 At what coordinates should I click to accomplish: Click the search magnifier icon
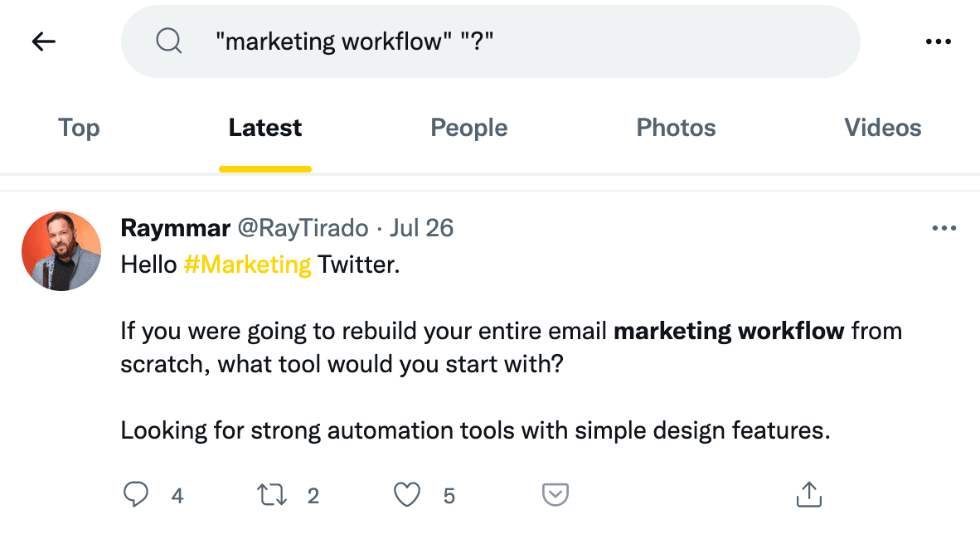[x=169, y=41]
